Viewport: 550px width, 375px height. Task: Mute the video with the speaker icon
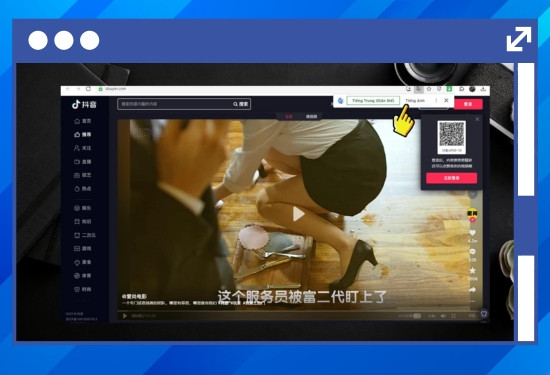(x=443, y=316)
